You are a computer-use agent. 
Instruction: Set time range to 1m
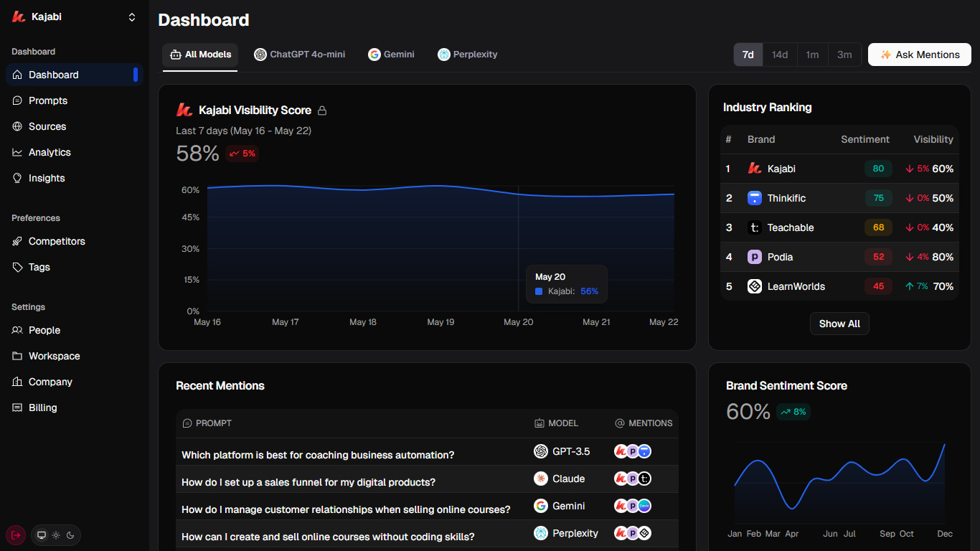click(812, 55)
